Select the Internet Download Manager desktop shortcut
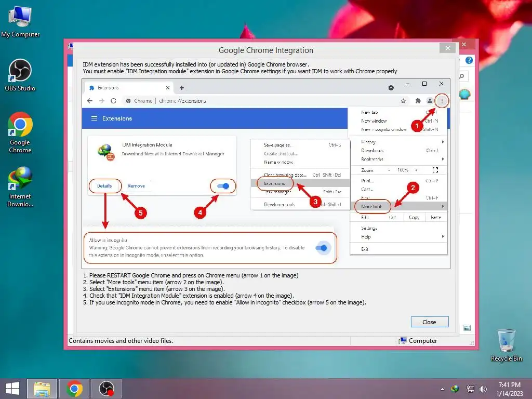 [20, 187]
